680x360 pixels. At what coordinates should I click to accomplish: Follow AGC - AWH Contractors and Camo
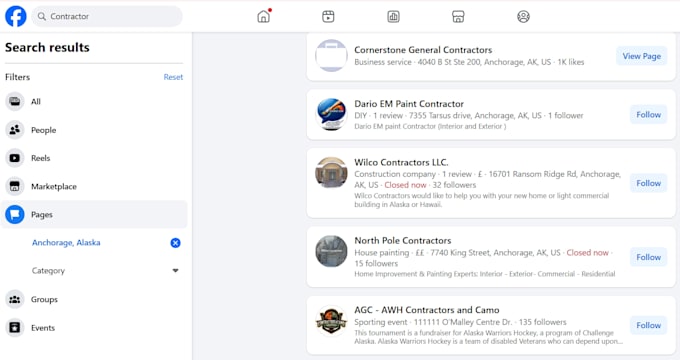pos(648,325)
